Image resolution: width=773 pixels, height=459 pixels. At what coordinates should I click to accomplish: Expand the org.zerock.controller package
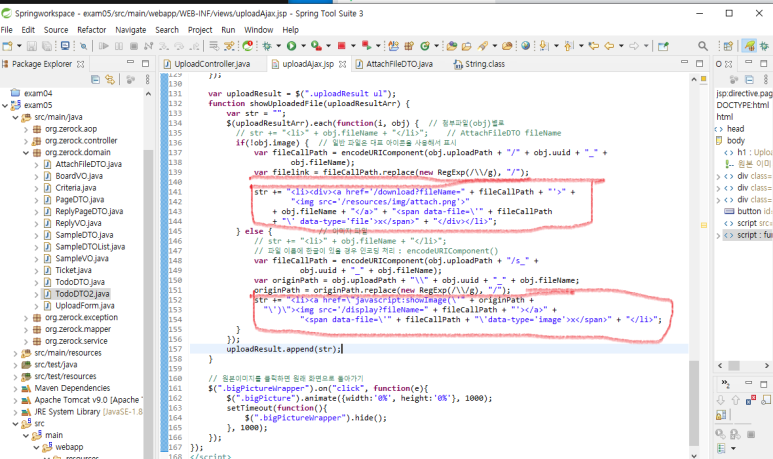coord(26,141)
